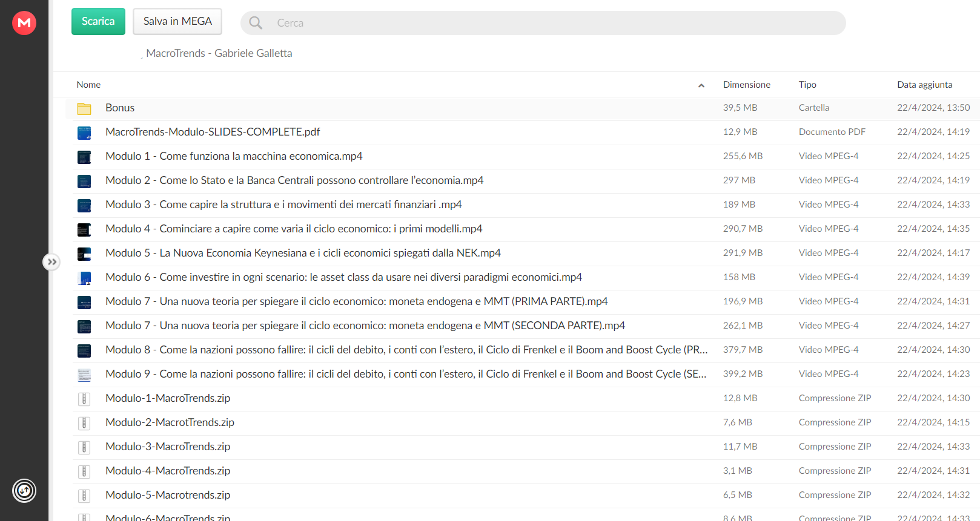Click the Cartella type cell
The image size is (980, 521).
tap(814, 108)
